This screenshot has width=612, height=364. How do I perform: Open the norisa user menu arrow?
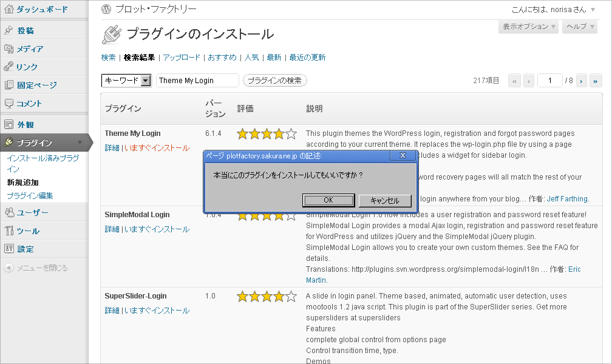[x=593, y=10]
